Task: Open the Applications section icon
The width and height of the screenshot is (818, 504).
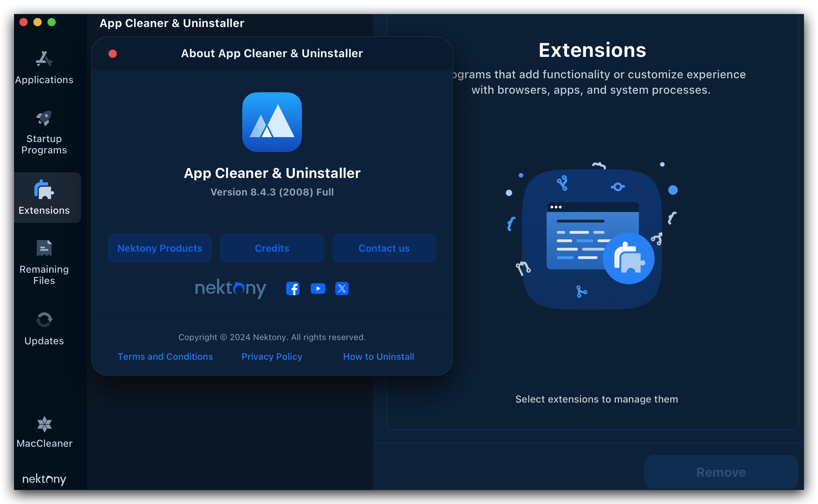Action: click(x=44, y=59)
